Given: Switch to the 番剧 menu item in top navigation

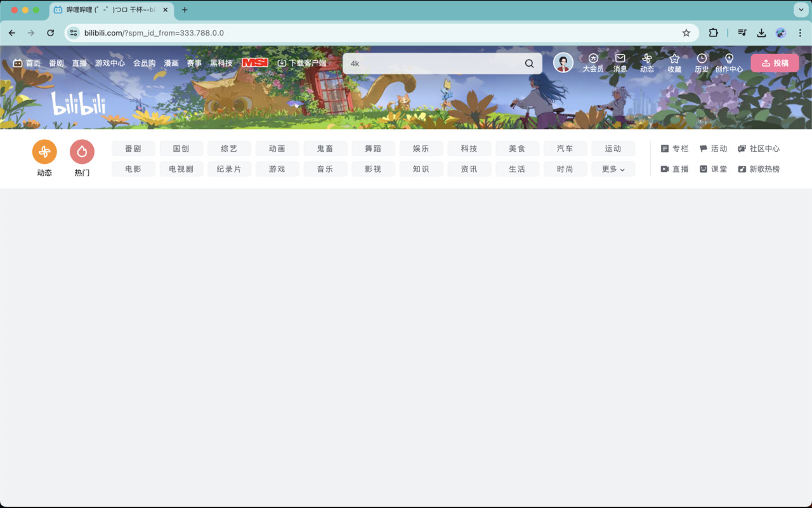Looking at the screenshot, I should point(56,63).
